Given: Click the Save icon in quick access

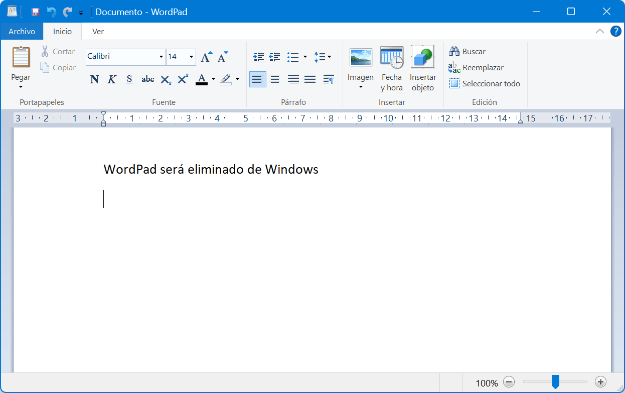Looking at the screenshot, I should [35, 12].
